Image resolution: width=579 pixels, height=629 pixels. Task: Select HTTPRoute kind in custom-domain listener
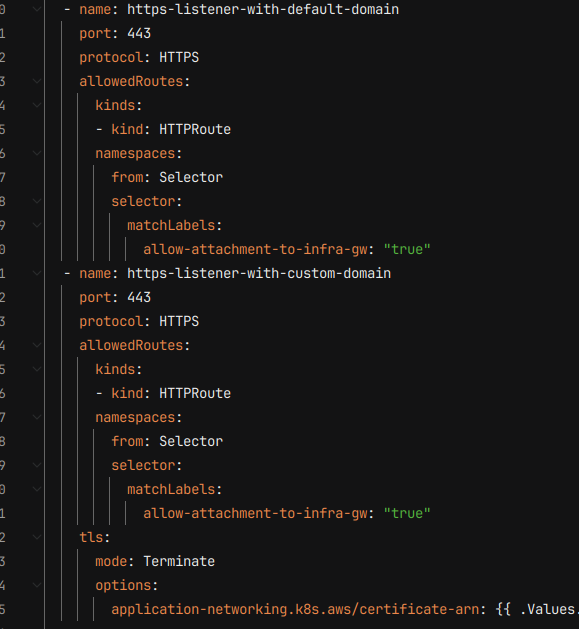click(195, 394)
